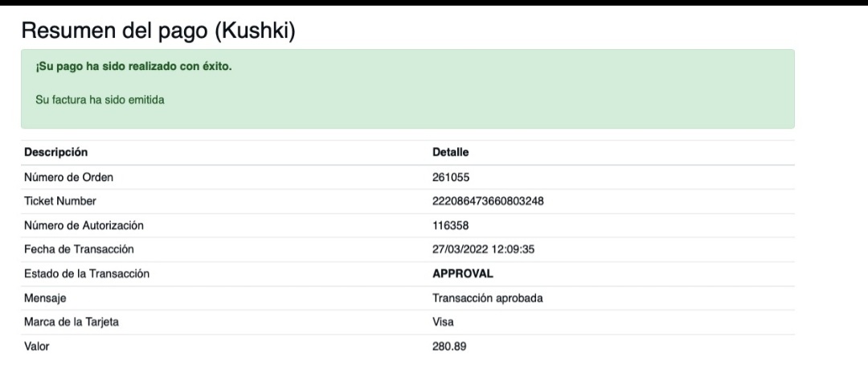Click the payment success message in bold
The height and width of the screenshot is (366, 868).
133,66
